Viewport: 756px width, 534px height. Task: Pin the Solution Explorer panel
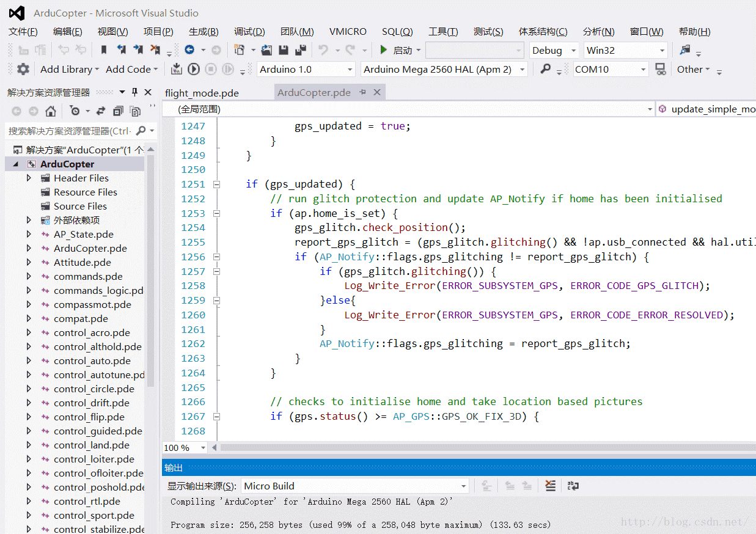pos(135,92)
